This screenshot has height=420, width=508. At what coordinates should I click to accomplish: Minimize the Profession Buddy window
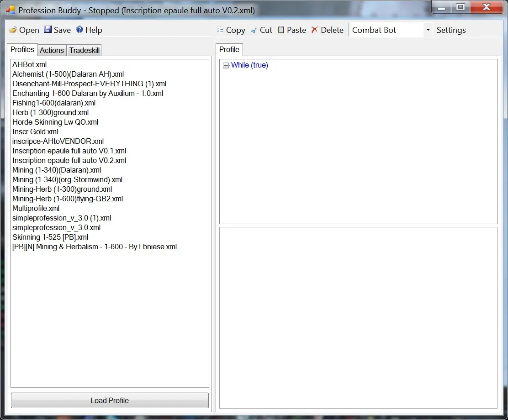pos(441,7)
